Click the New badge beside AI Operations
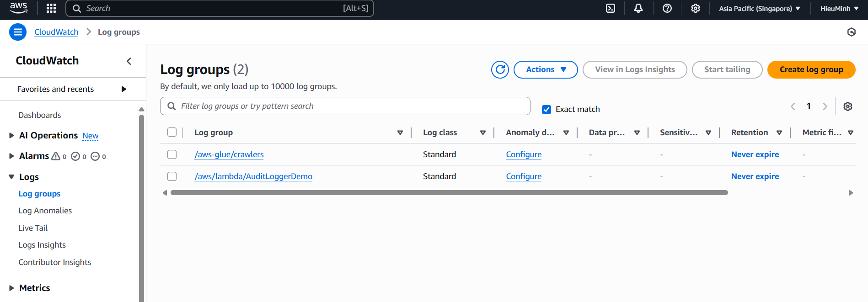Viewport: 868px width, 302px height. pos(91,136)
